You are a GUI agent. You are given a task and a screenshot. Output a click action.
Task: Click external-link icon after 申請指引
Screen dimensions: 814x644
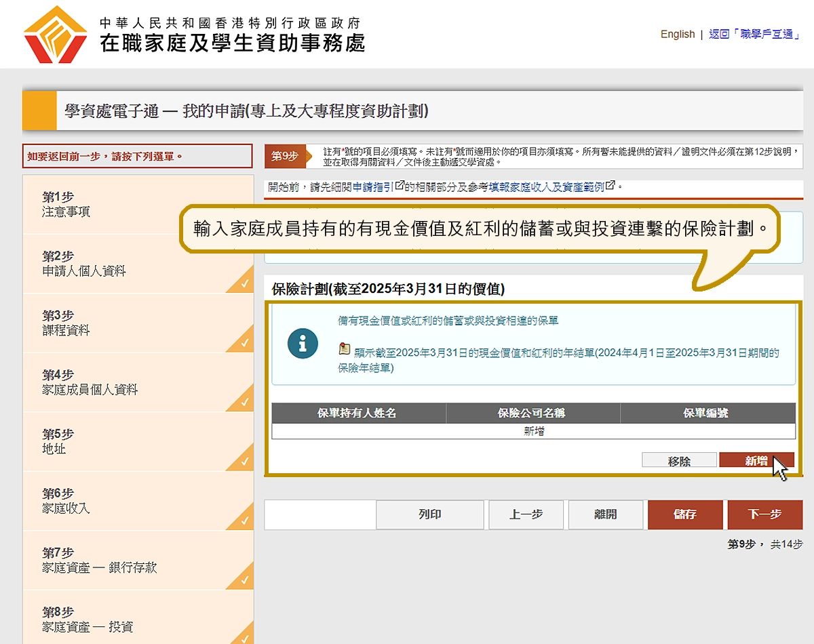point(400,185)
